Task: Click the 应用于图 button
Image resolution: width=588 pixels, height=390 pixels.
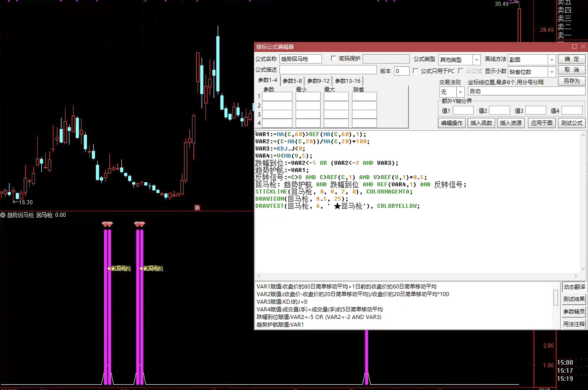Action: pos(541,123)
